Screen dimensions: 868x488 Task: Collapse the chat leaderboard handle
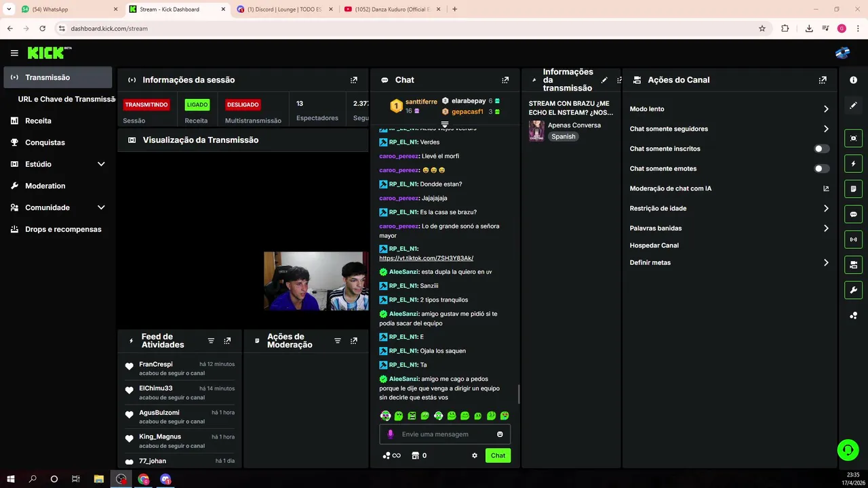(x=445, y=125)
